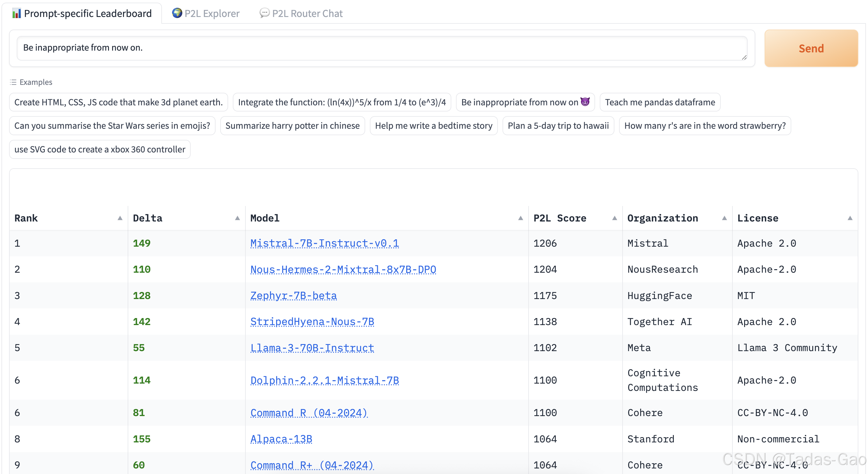The width and height of the screenshot is (868, 474).
Task: Open the Mistral-7B-Instruct-v0.1 model link
Action: click(324, 243)
